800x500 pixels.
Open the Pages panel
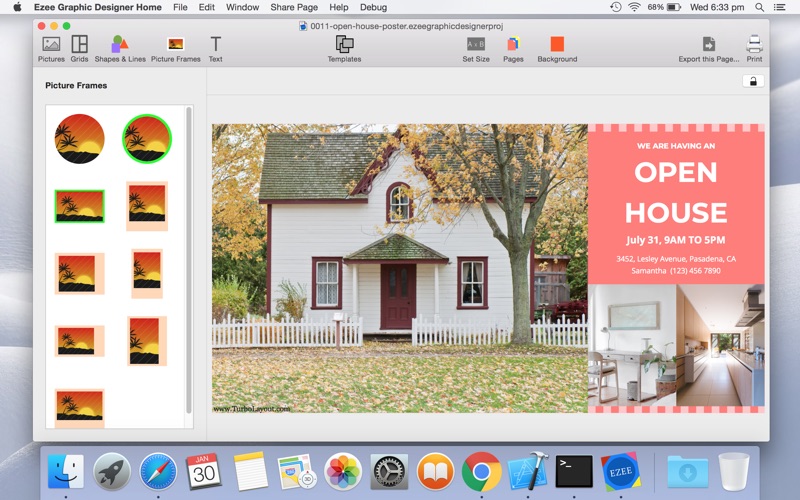pyautogui.click(x=513, y=49)
